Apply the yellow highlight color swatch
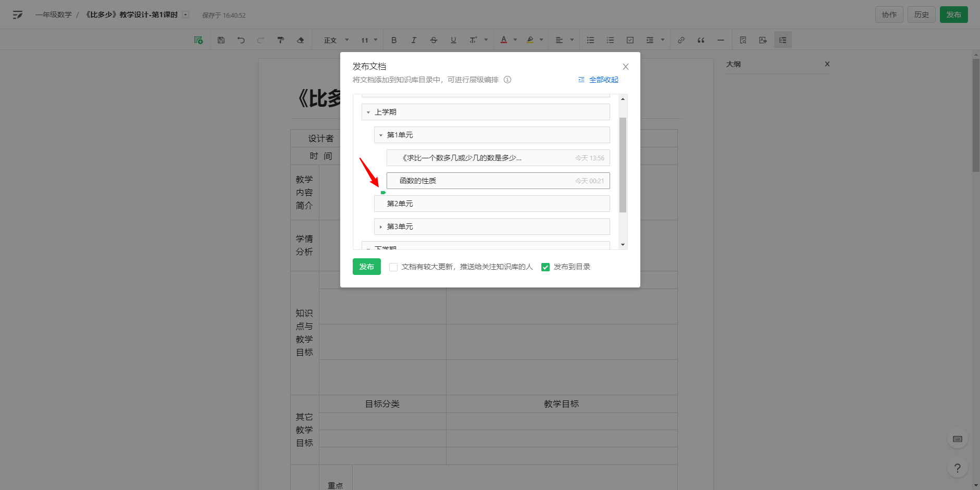Screen dimensions: 980x490 pyautogui.click(x=530, y=40)
